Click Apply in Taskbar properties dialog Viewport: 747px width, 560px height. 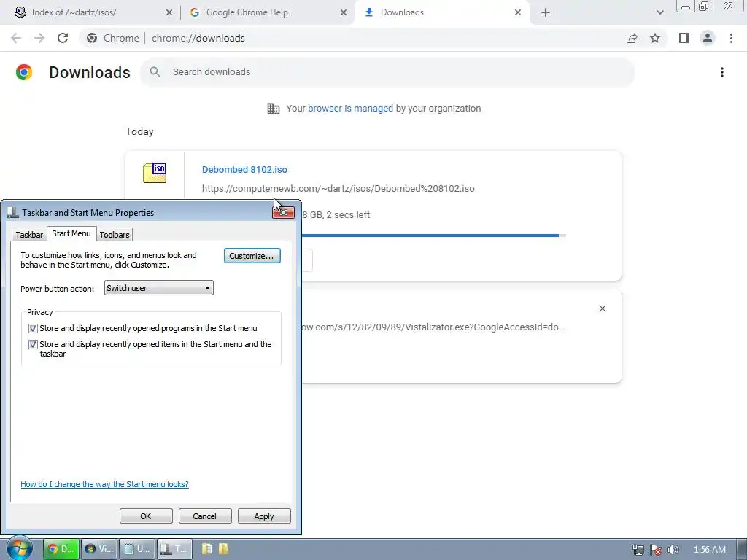click(x=264, y=516)
